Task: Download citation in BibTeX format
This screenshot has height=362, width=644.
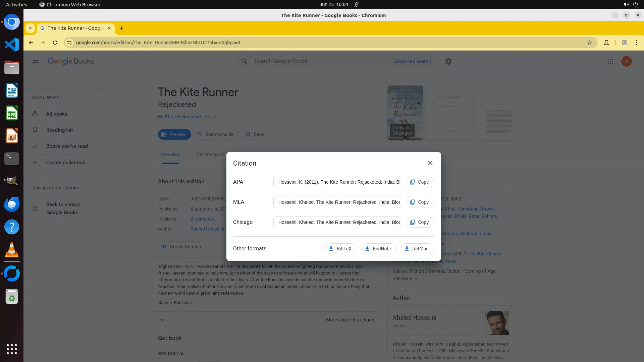Action: 340,249
